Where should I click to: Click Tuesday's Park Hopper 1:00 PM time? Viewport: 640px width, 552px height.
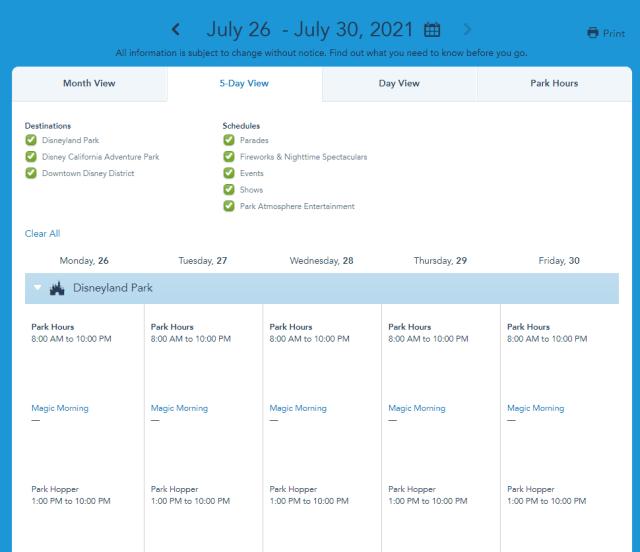[190, 501]
